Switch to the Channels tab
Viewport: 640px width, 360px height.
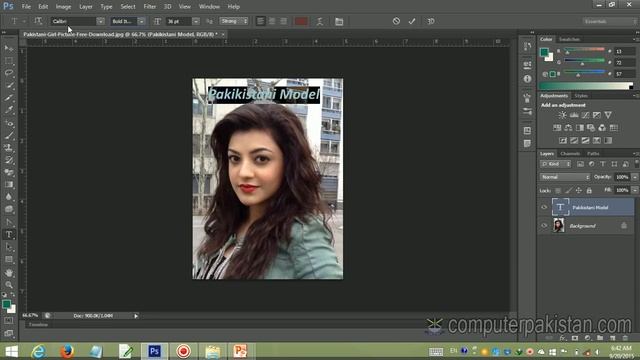pos(570,153)
